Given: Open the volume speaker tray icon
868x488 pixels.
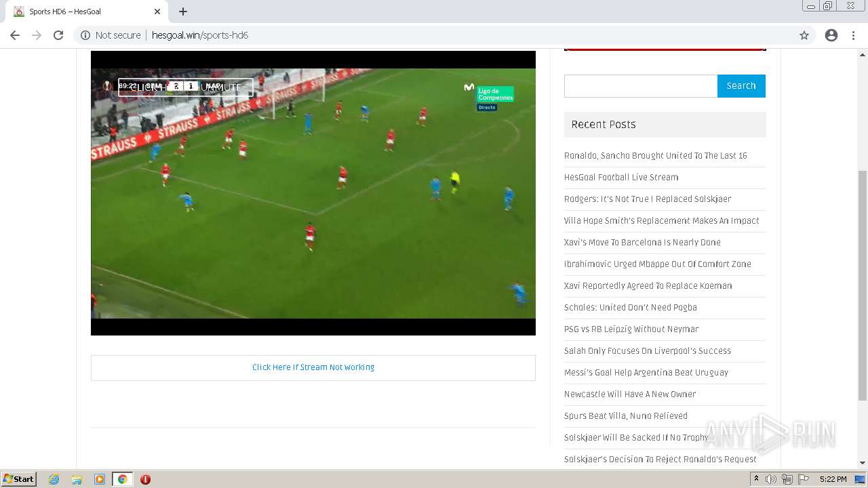Looking at the screenshot, I should pyautogui.click(x=771, y=479).
